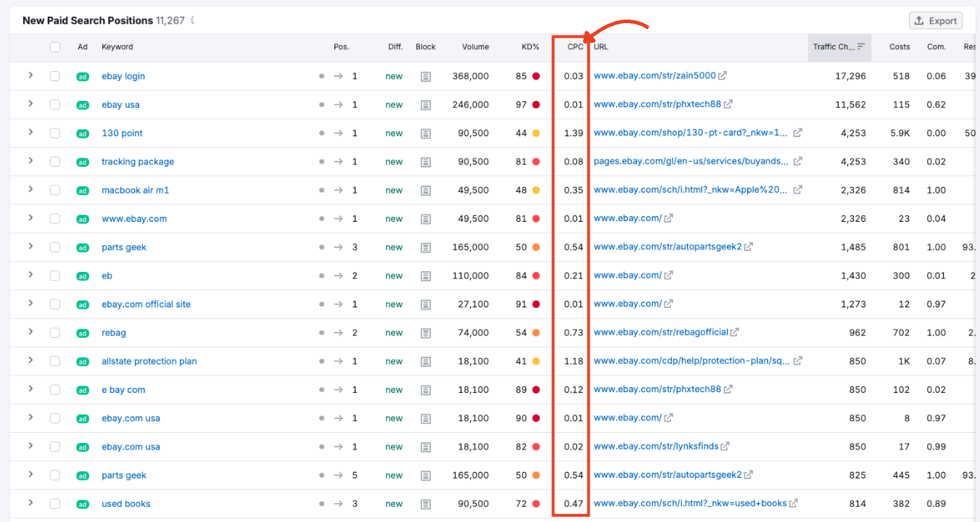Check the checkbox on the "macbook air m1" row
This screenshot has width=980, height=522.
point(54,190)
